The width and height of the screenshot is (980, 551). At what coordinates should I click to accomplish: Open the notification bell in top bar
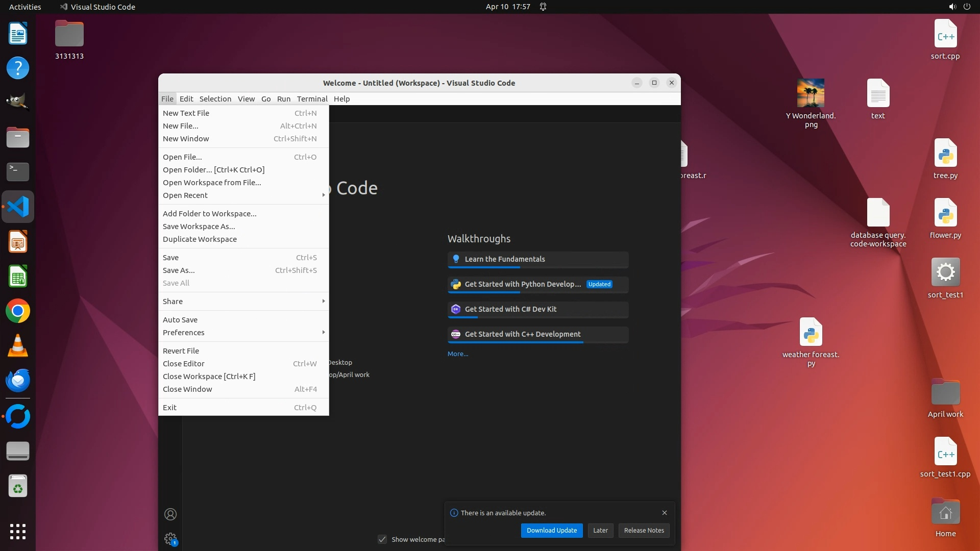[x=543, y=7]
